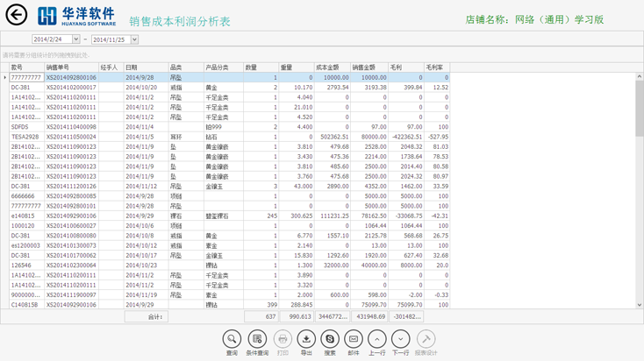This screenshot has width=644, height=361.
Task: Click the 邮件 mail icon
Action: point(354,339)
